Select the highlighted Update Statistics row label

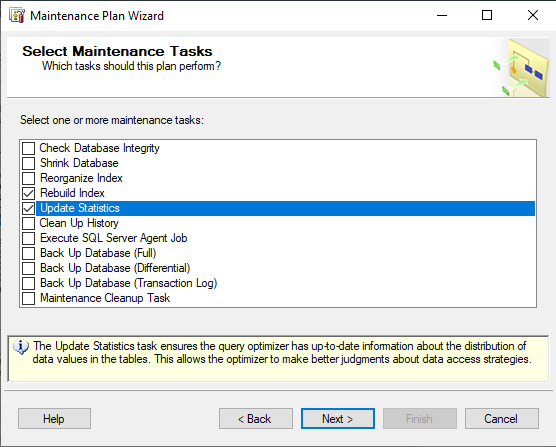coord(80,208)
